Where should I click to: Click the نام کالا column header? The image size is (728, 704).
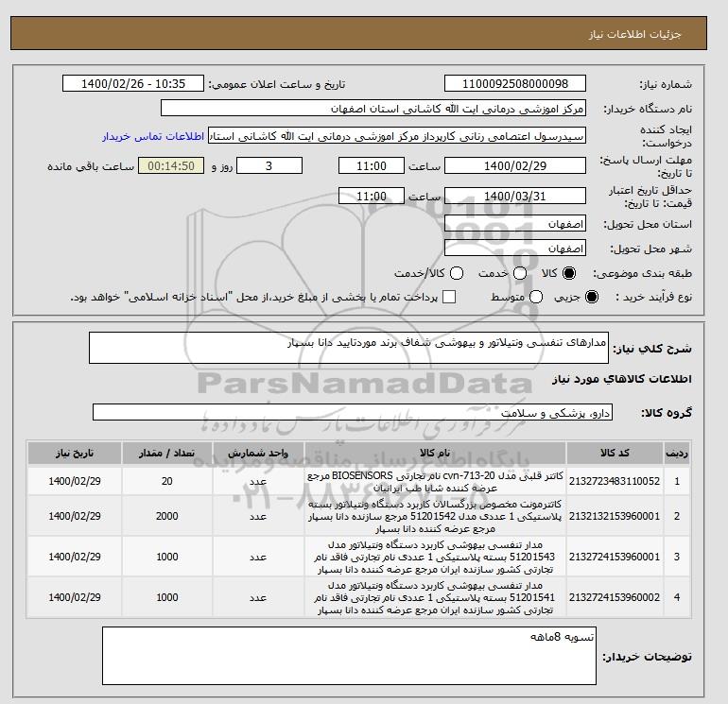point(435,453)
